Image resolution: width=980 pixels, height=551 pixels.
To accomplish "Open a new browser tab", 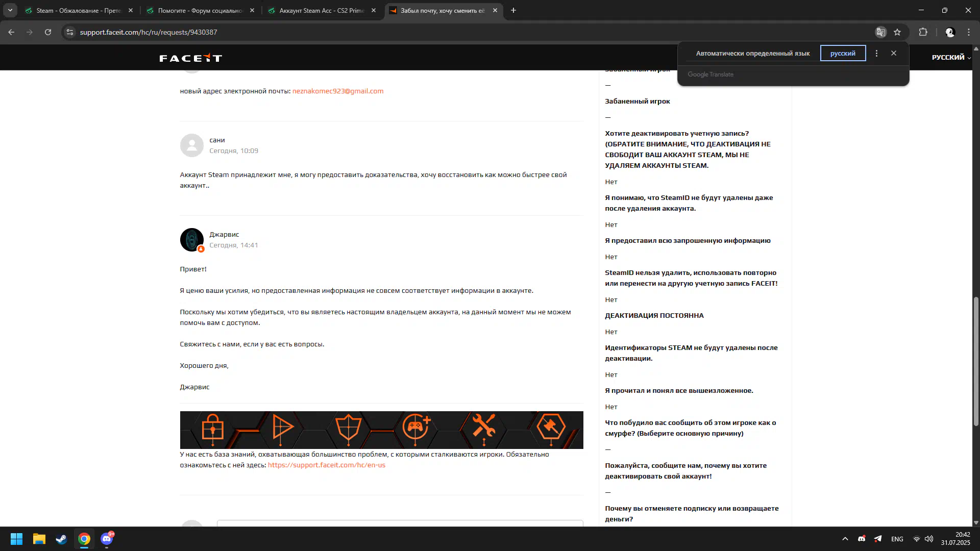I will pyautogui.click(x=513, y=10).
